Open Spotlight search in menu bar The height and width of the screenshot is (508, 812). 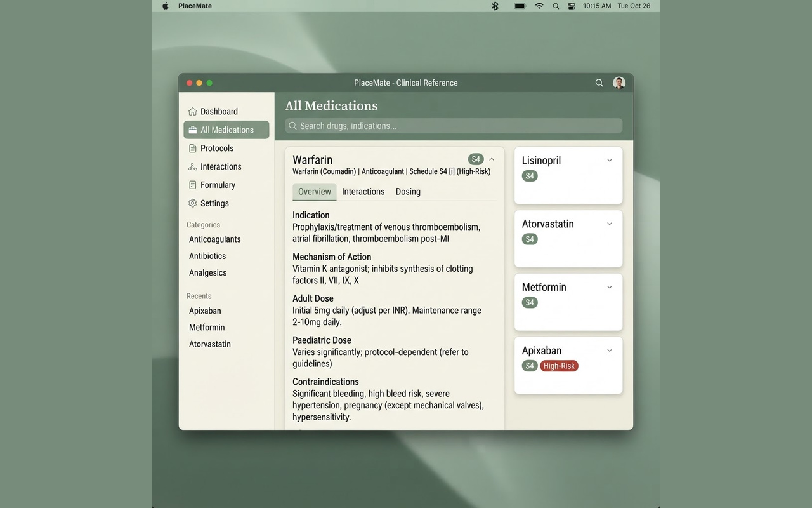click(556, 6)
